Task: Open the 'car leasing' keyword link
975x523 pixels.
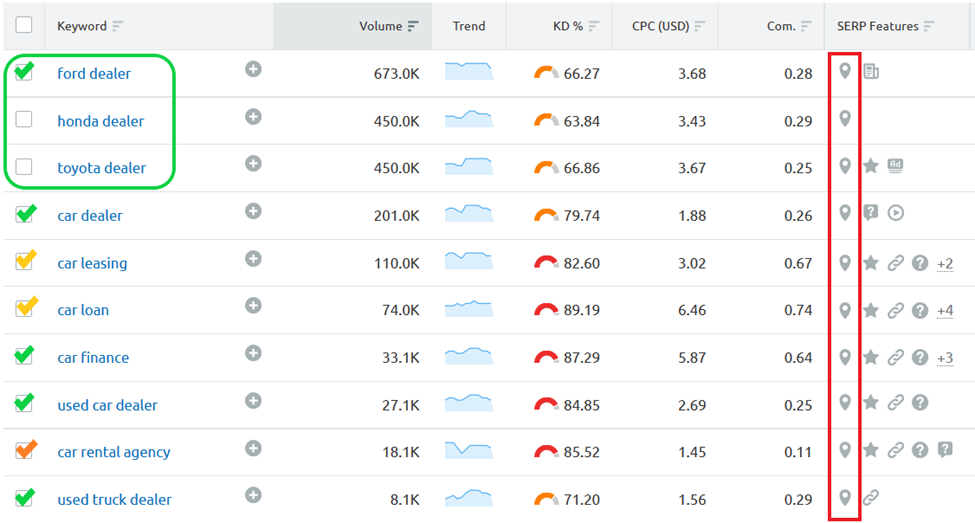Action: coord(92,263)
